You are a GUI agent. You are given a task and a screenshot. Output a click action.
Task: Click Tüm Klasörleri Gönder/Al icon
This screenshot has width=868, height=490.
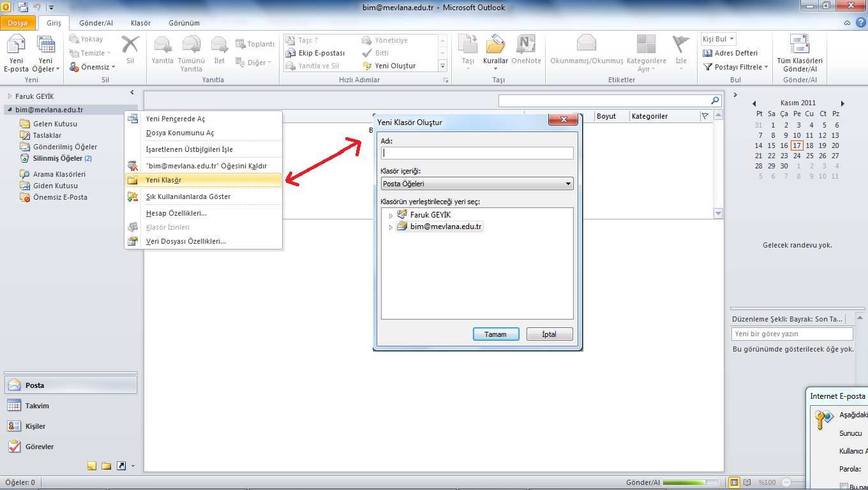[800, 45]
